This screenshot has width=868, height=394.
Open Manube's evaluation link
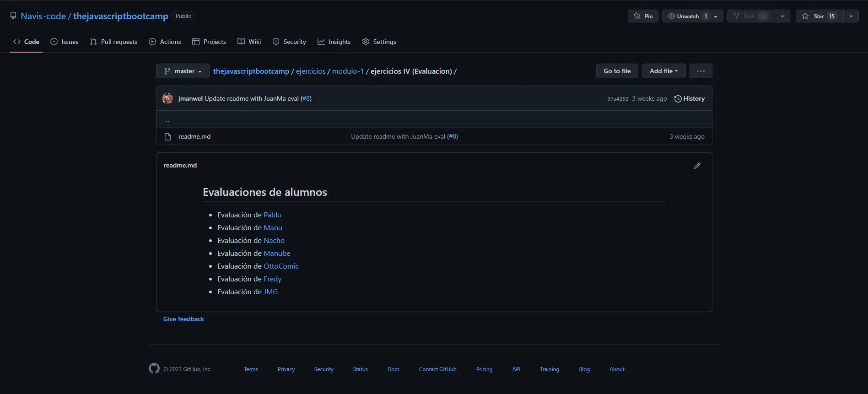(277, 253)
